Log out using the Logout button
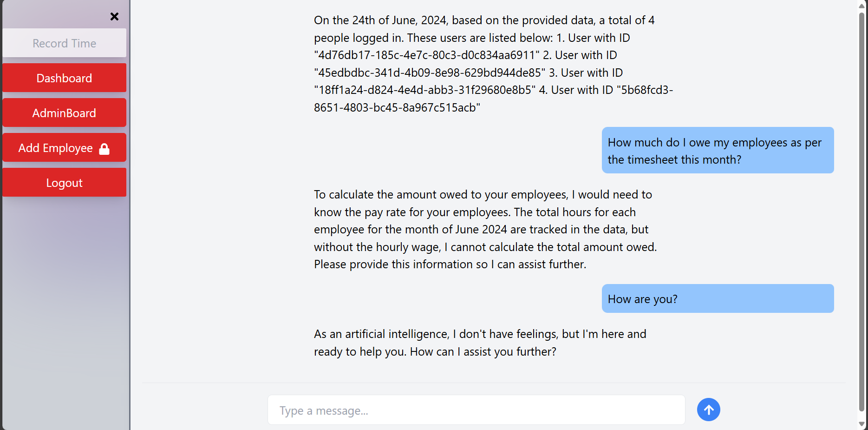 pos(65,183)
